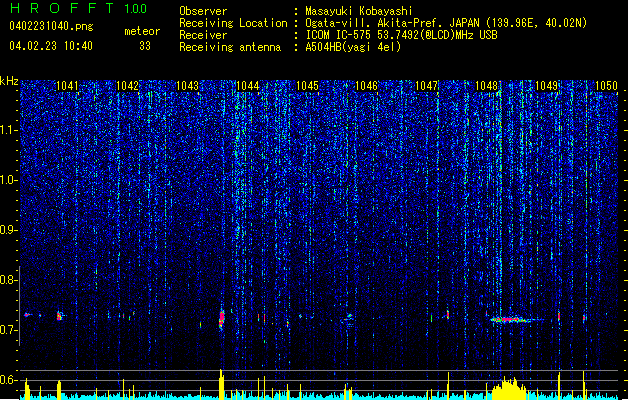
Task: Select antenna value A504HB(yagi 4el)
Action: click(x=353, y=47)
